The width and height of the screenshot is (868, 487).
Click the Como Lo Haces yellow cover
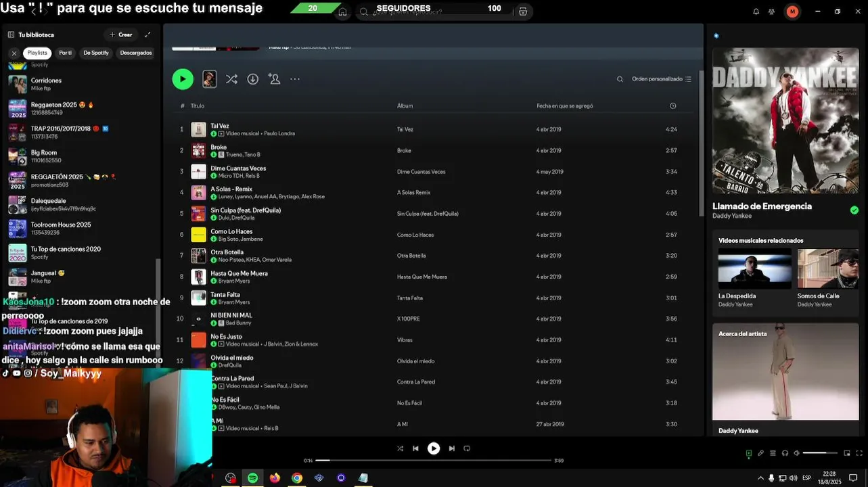coord(198,235)
